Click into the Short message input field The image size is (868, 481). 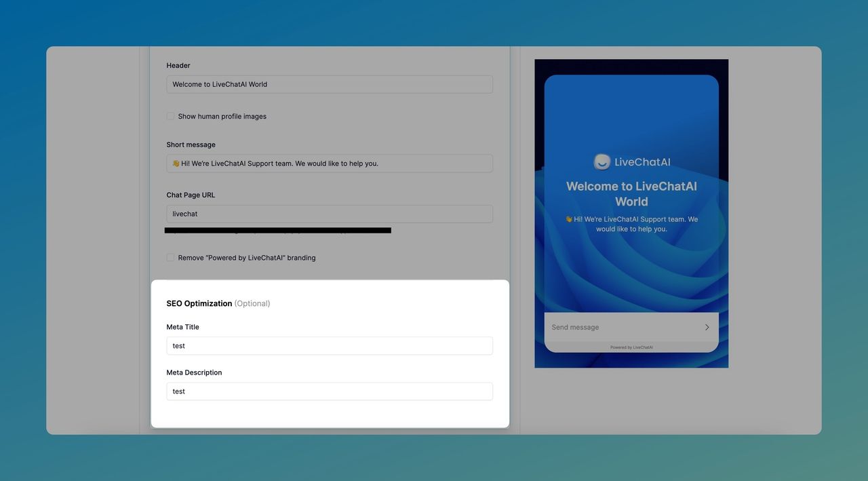330,163
